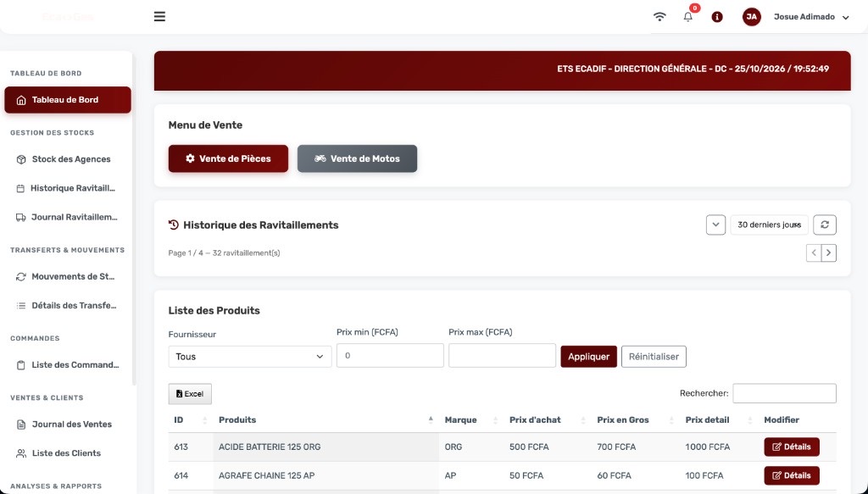This screenshot has height=494, width=868.
Task: Sort the table by ID column
Action: coord(191,420)
